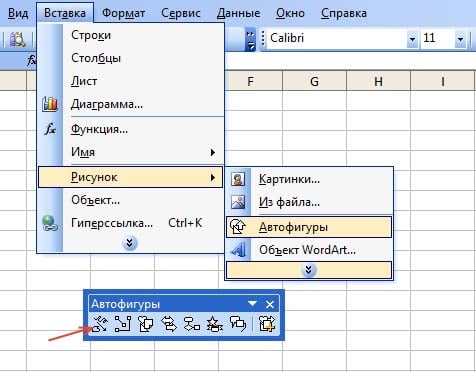This screenshot has height=372, width=476.
Task: Click Print Preview icon on toolbar
Action: [17, 39]
